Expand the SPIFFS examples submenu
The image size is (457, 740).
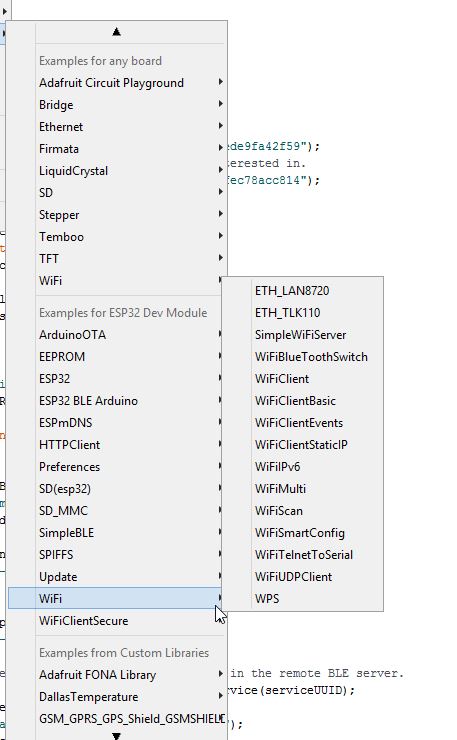click(x=117, y=555)
